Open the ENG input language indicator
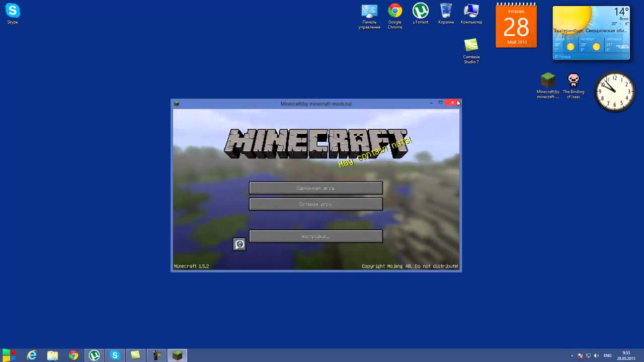644x362 pixels. pyautogui.click(x=608, y=355)
